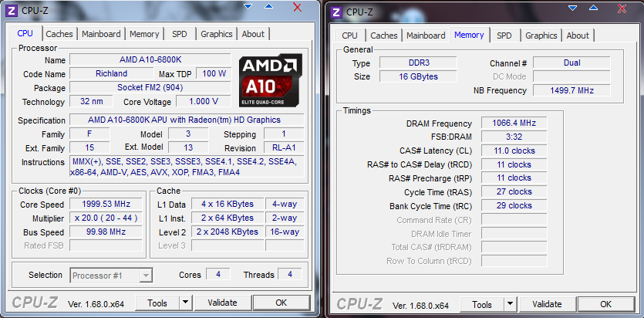Click the filled up-arrow in right window title bar
This screenshot has width=644, height=318.
click(593, 8)
